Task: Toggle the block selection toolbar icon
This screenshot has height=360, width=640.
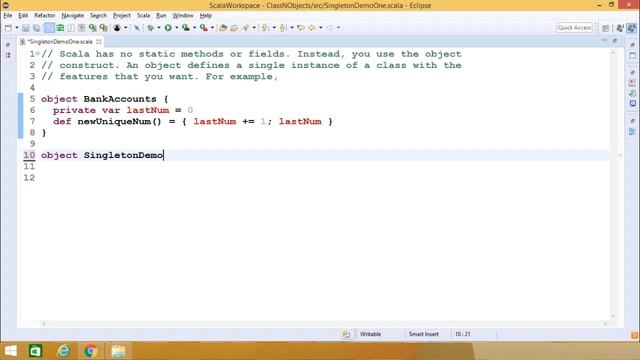Action: pos(71,28)
